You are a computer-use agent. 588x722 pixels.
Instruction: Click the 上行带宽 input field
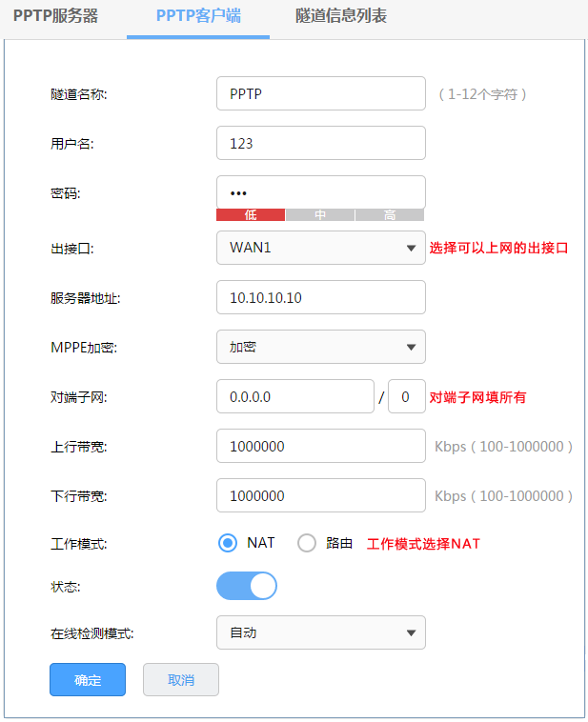321,446
